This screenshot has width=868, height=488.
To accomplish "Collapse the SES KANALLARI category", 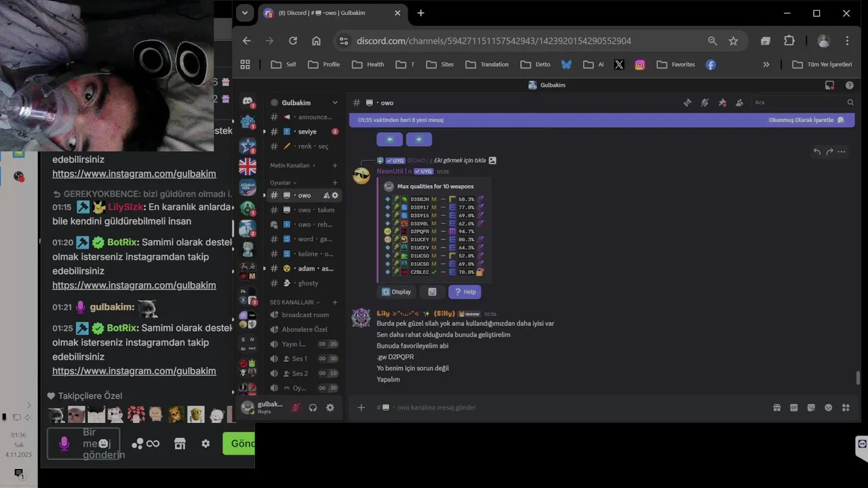I will (x=294, y=302).
